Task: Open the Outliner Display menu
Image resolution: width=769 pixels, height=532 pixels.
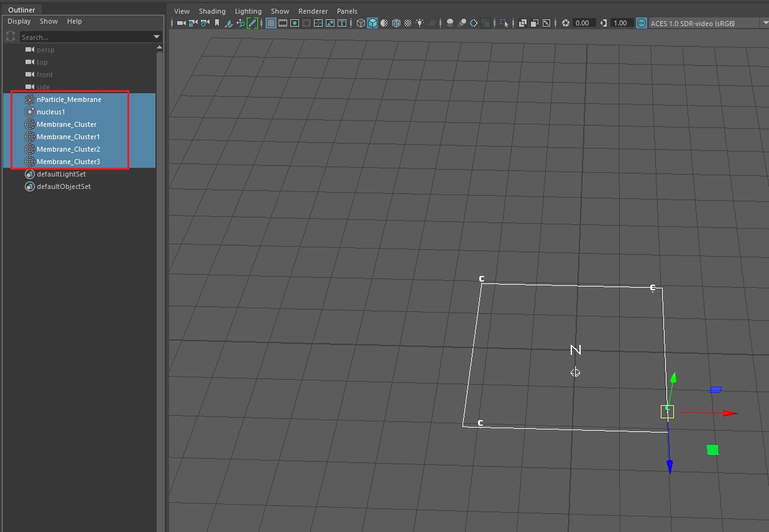Action: click(x=19, y=21)
